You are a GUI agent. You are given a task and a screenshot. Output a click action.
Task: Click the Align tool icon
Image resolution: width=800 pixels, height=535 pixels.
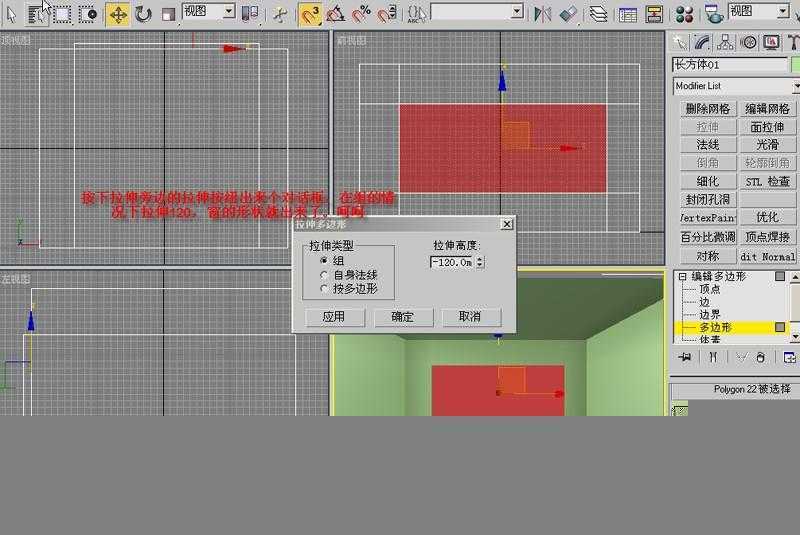pyautogui.click(x=568, y=14)
